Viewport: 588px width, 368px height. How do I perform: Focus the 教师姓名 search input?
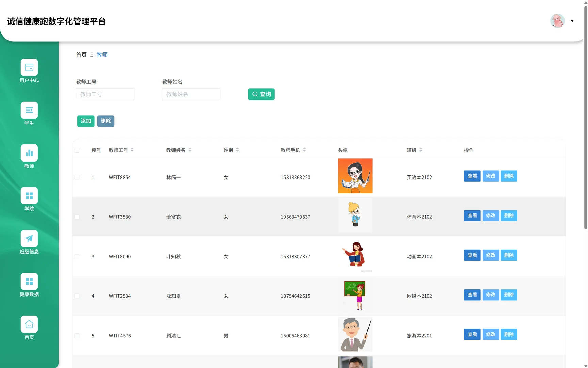click(191, 94)
